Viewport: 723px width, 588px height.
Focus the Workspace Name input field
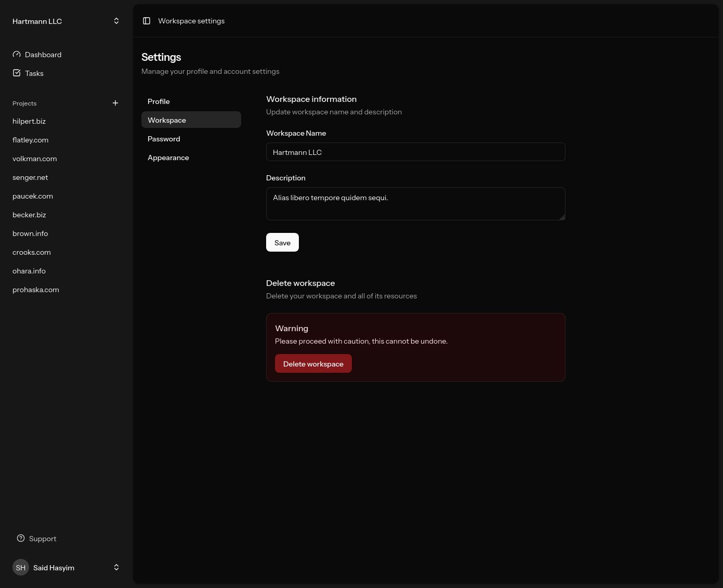click(416, 152)
